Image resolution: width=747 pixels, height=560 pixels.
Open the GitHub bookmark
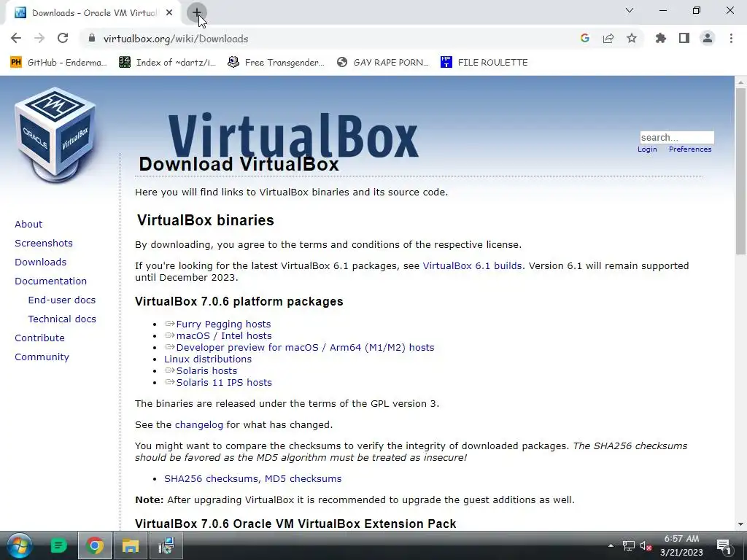point(58,63)
